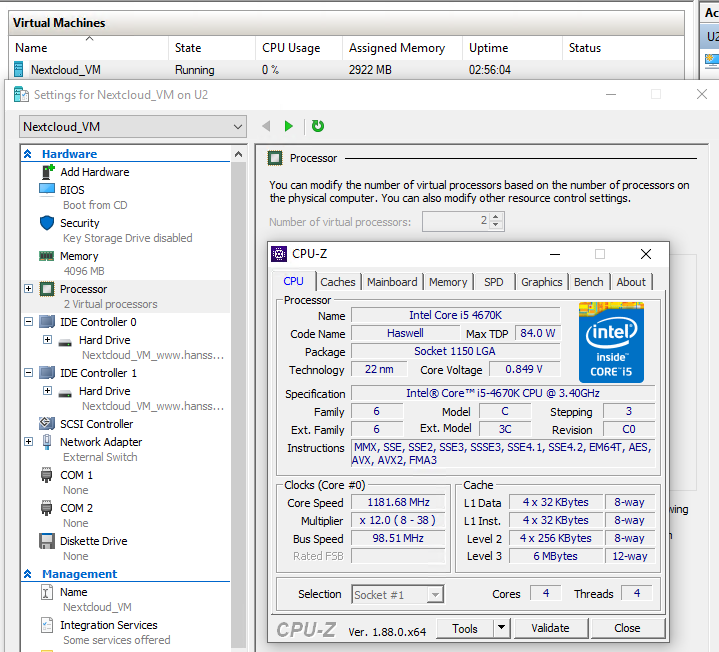Image resolution: width=719 pixels, height=652 pixels.
Task: Collapse the Hardware section chevron
Action: coord(28,154)
